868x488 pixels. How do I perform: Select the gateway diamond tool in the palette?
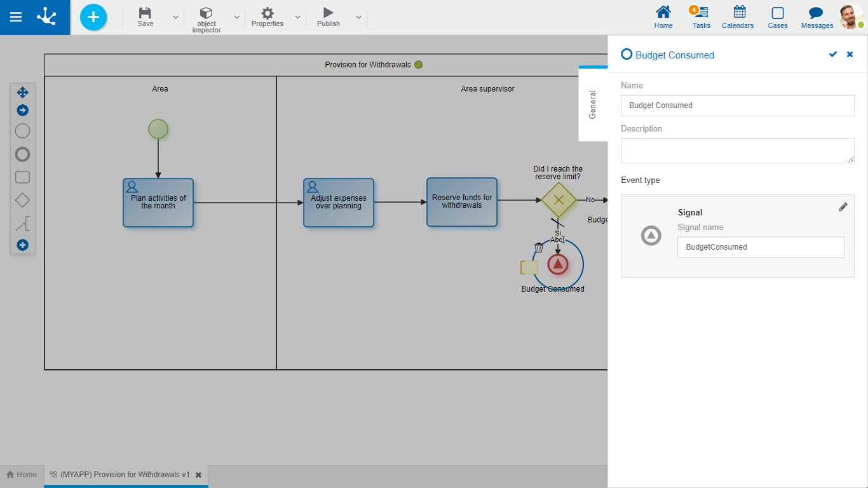tap(22, 200)
